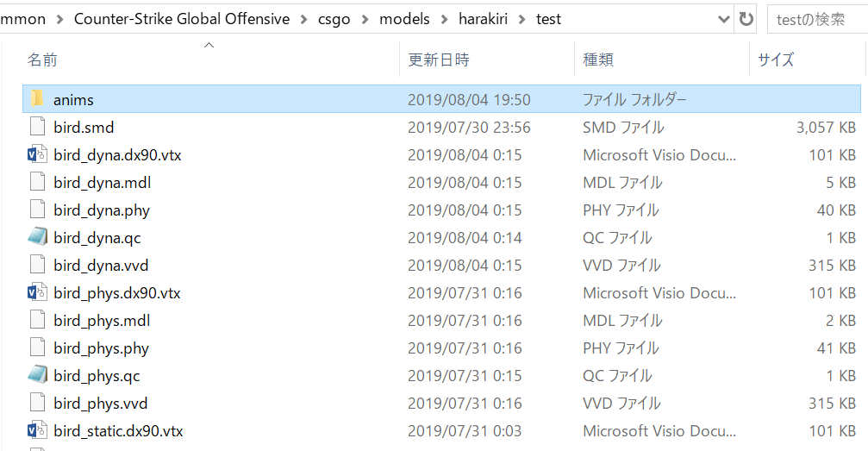Click the anims folder icon
Viewport: 868px width, 451px height.
pos(37,99)
